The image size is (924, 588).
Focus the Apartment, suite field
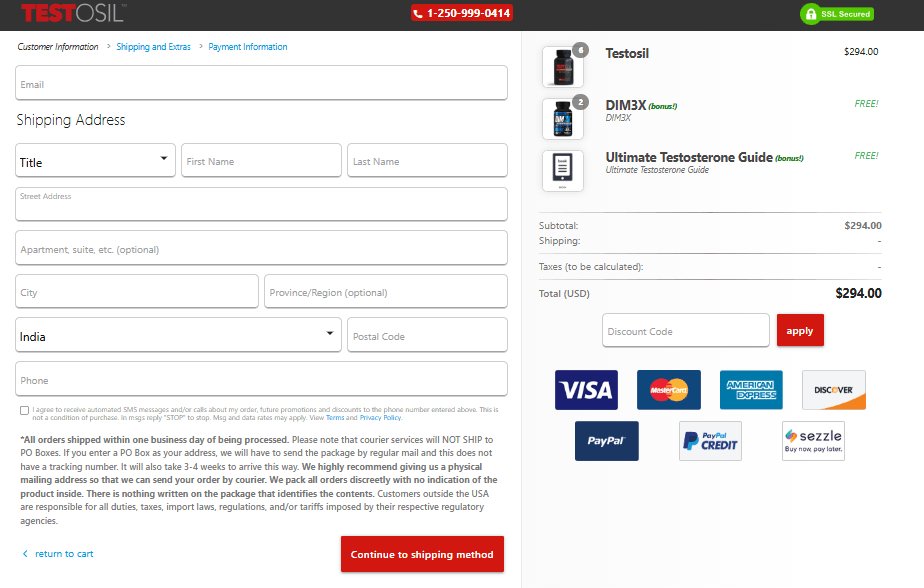(x=261, y=247)
